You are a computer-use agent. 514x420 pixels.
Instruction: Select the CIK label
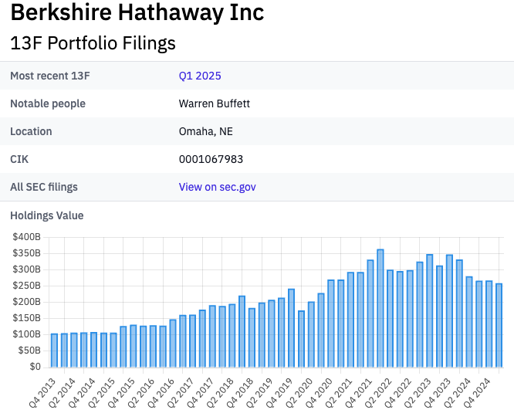[x=19, y=159]
